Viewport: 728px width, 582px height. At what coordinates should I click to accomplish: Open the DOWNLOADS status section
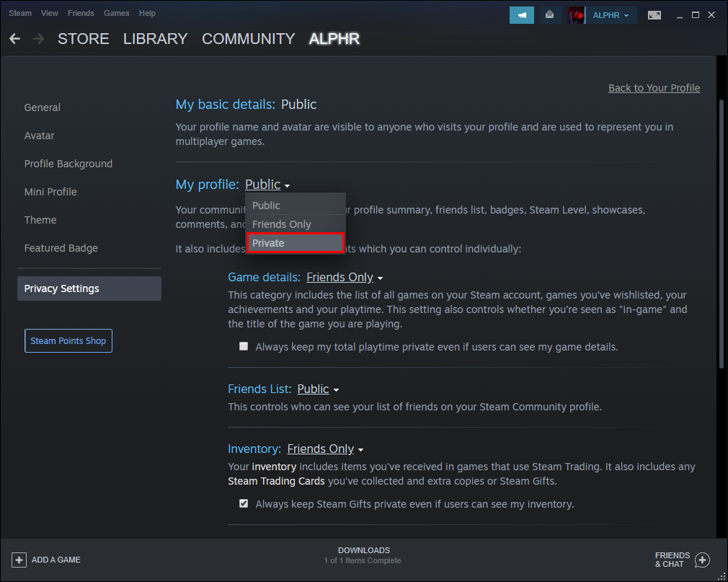[x=363, y=555]
